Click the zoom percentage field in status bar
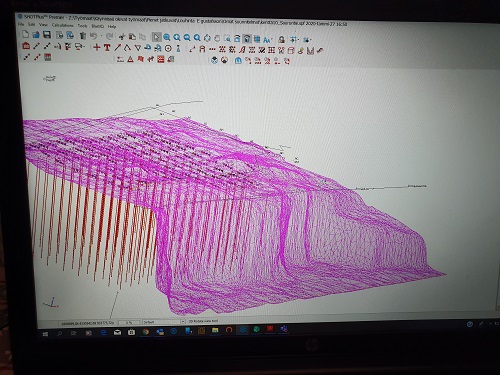Screen dimensions: 500x375 point(129,322)
